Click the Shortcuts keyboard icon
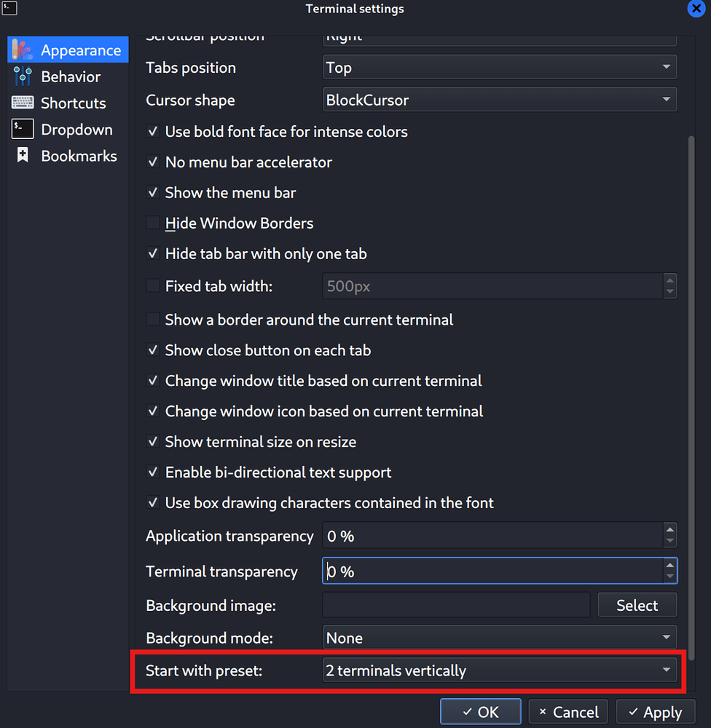Image resolution: width=711 pixels, height=728 pixels. pos(23,103)
